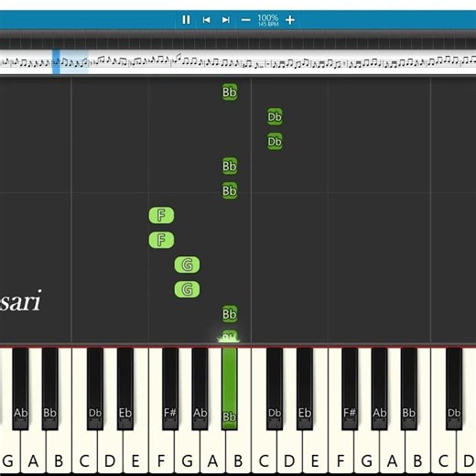This screenshot has height=476, width=476.
Task: Play the green highlighted Bb black key
Action: click(230, 389)
